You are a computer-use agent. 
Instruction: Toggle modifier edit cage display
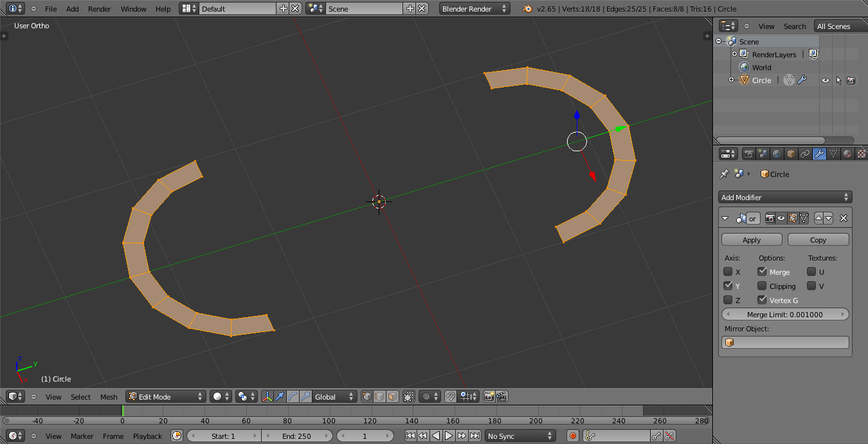(804, 218)
